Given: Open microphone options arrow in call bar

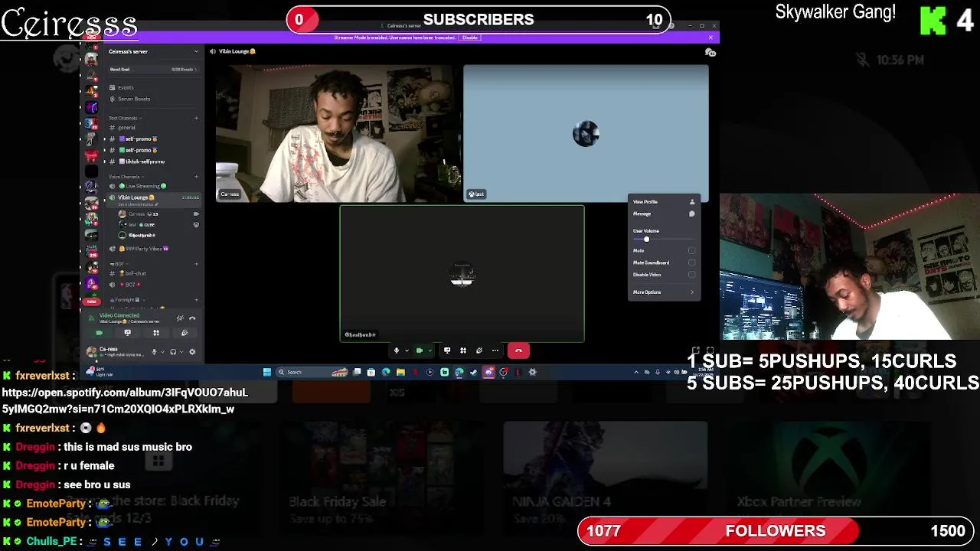Looking at the screenshot, I should (407, 350).
